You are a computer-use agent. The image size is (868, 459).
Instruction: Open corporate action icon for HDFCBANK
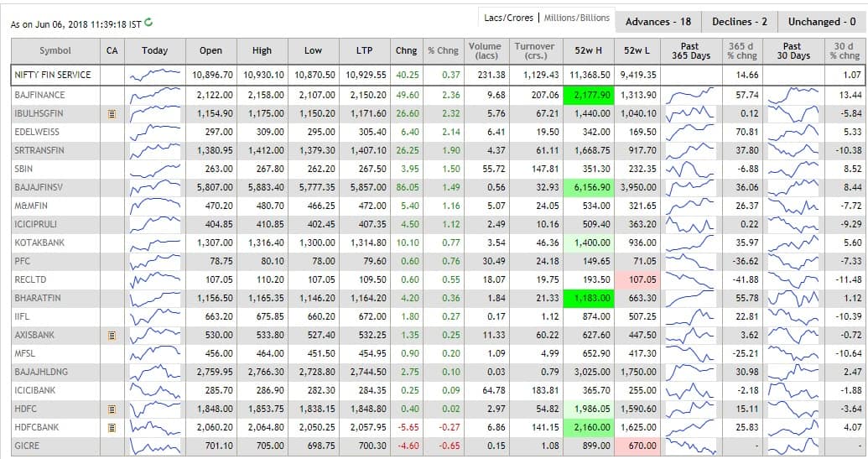click(112, 427)
